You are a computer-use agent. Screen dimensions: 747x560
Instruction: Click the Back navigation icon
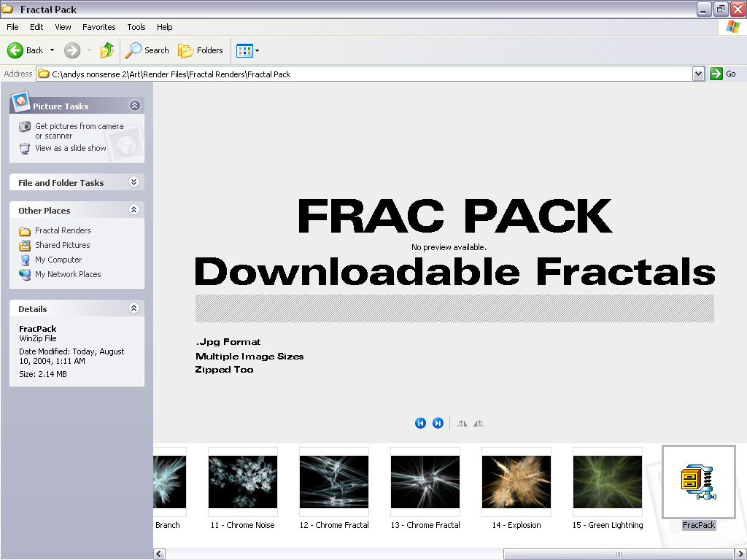point(15,50)
